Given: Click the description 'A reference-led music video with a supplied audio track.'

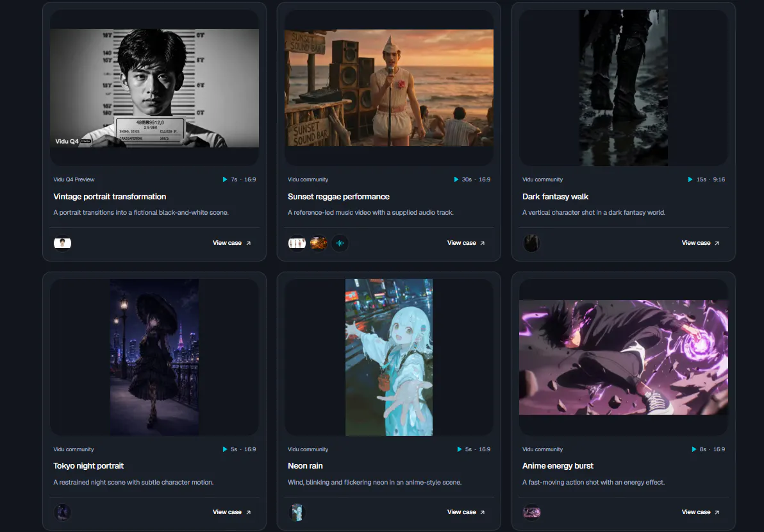Looking at the screenshot, I should tap(370, 212).
